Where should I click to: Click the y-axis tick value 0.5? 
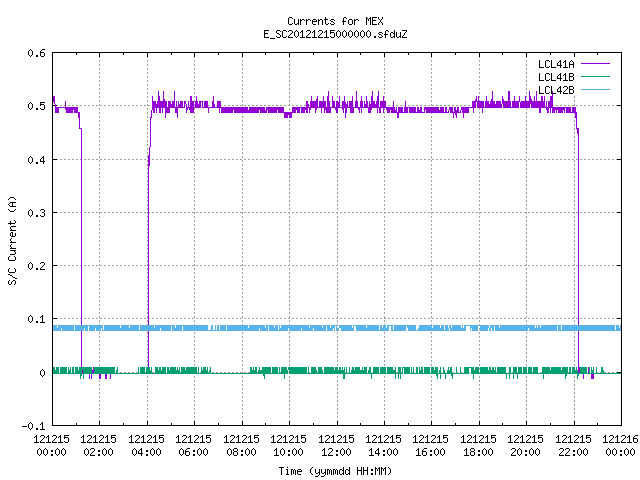pyautogui.click(x=36, y=107)
